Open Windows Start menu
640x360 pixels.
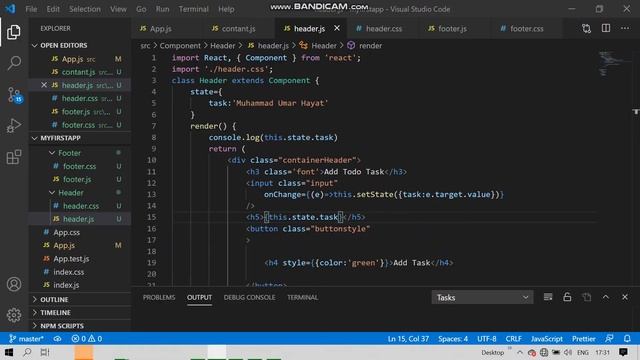pyautogui.click(x=9, y=352)
